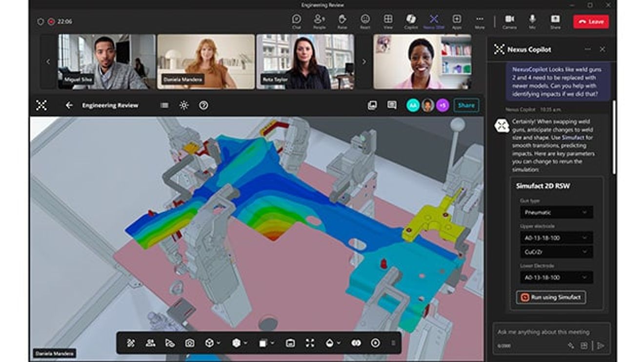Open Lower Electrode A0-13-18-100 dropdown
The image size is (644, 362).
(x=556, y=278)
